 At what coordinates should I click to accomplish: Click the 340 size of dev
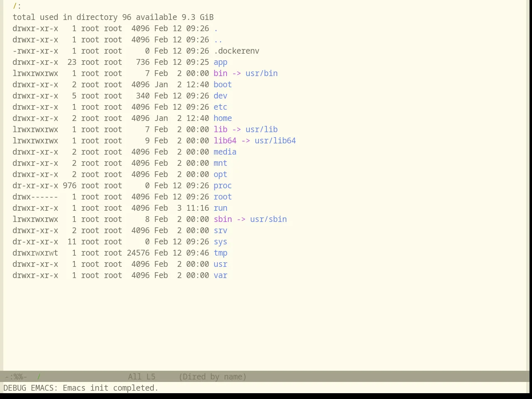pyautogui.click(x=143, y=96)
